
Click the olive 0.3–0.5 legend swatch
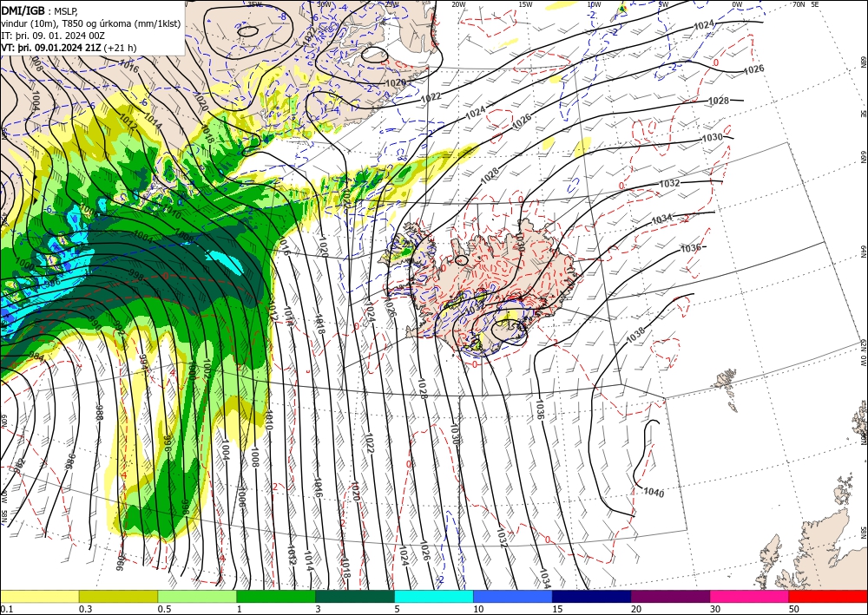tap(118, 596)
